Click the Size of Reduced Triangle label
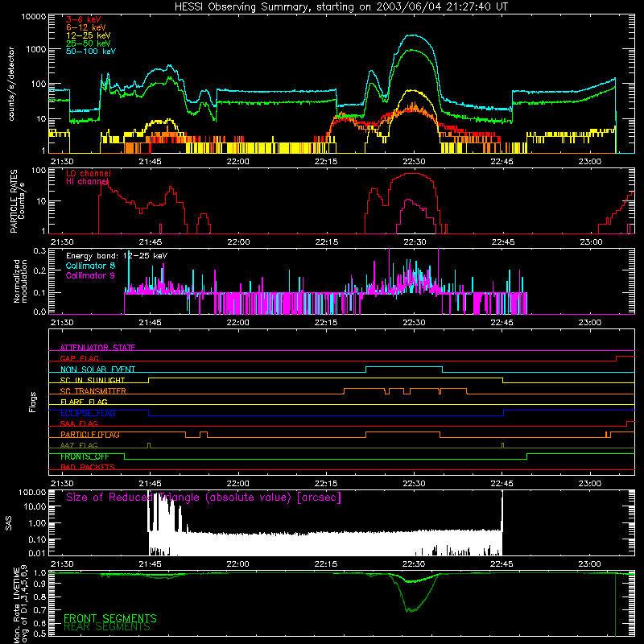 pos(204,497)
